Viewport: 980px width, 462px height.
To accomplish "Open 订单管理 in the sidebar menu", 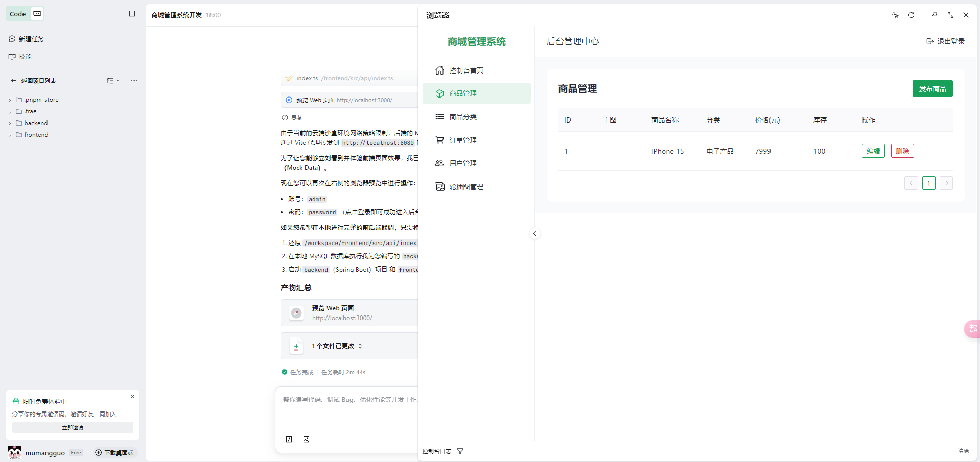I will click(462, 140).
